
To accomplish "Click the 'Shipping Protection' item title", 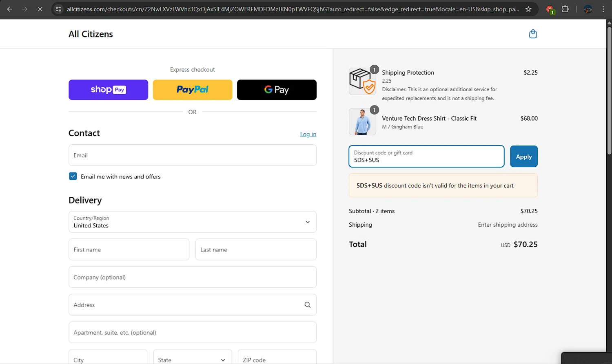I will pos(408,73).
